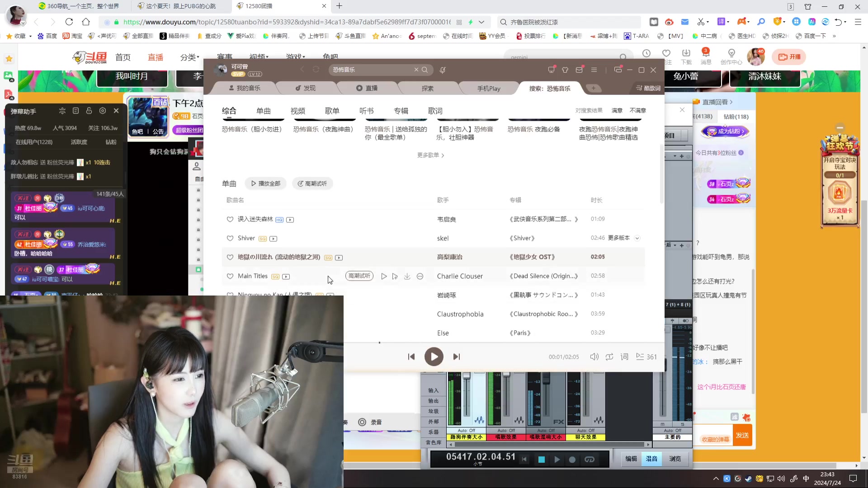The width and height of the screenshot is (868, 488).
Task: Switch DAW to 浏览 view
Action: point(675,459)
